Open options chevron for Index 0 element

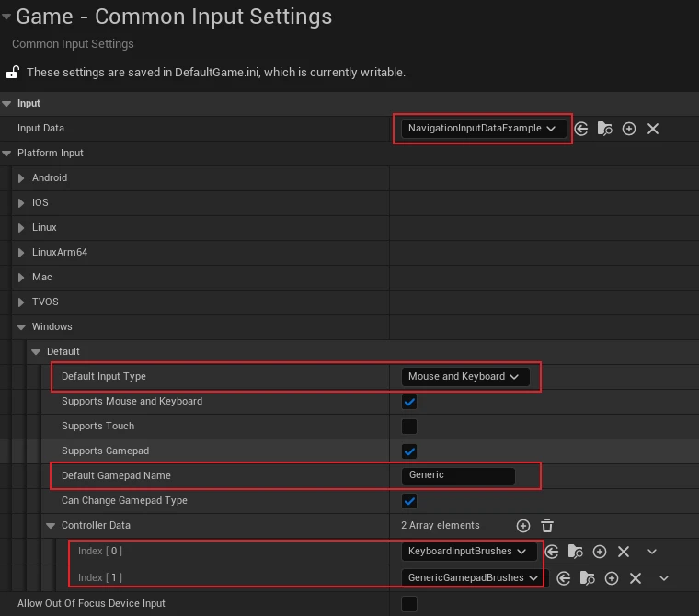tap(652, 552)
